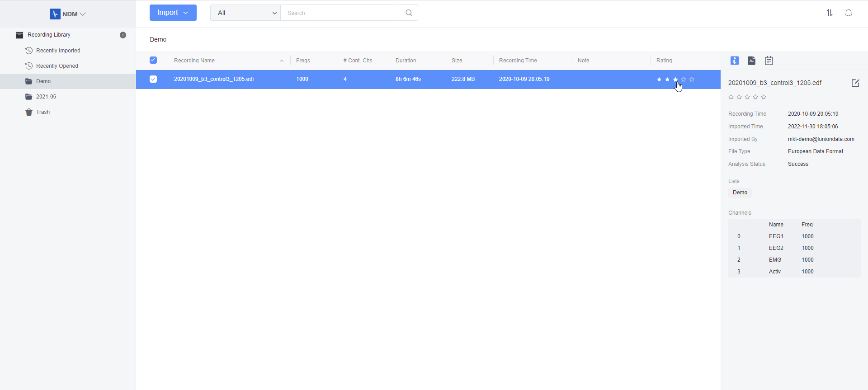Open the signal preview tab icon

751,61
